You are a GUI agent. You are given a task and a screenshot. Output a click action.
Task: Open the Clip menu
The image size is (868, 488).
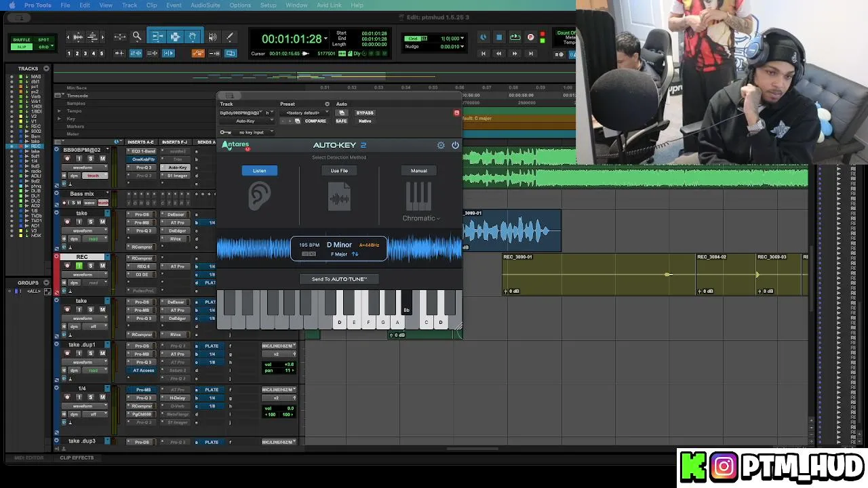point(152,5)
